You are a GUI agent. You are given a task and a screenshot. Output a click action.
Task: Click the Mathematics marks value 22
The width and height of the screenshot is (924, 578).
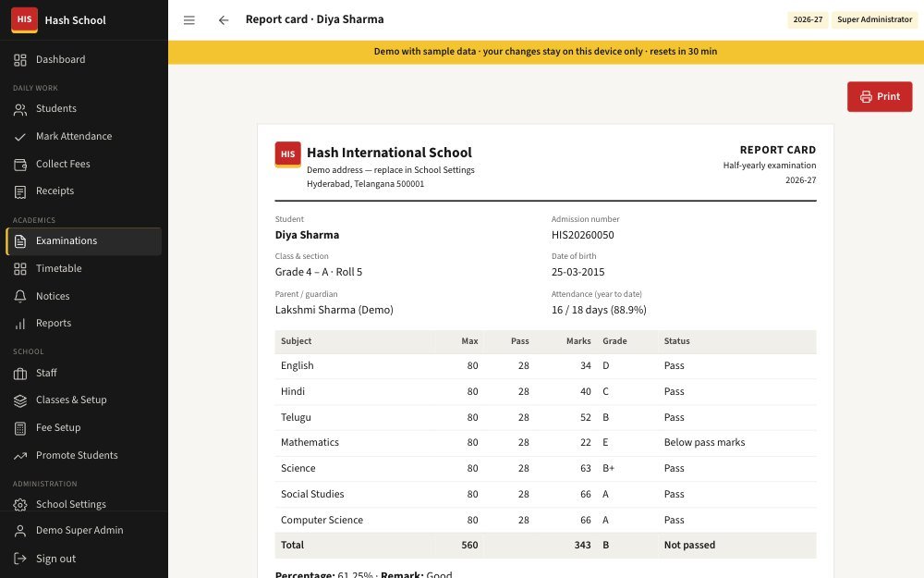585,442
